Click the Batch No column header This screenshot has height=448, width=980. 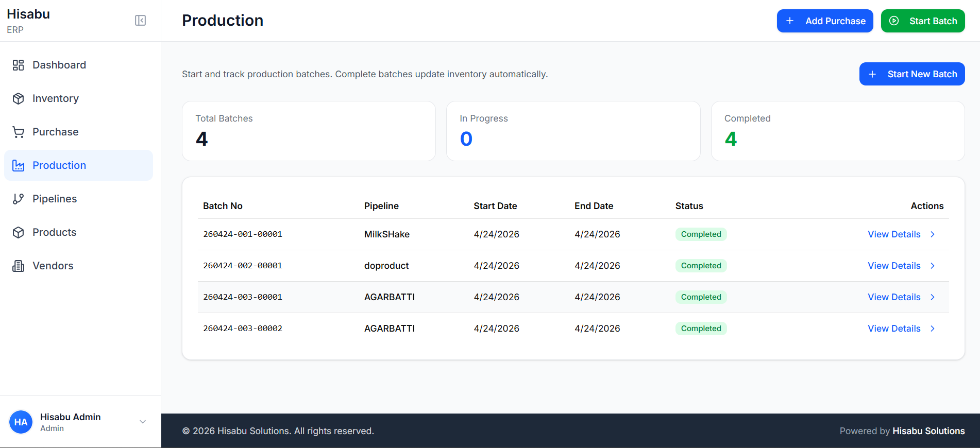click(x=223, y=206)
